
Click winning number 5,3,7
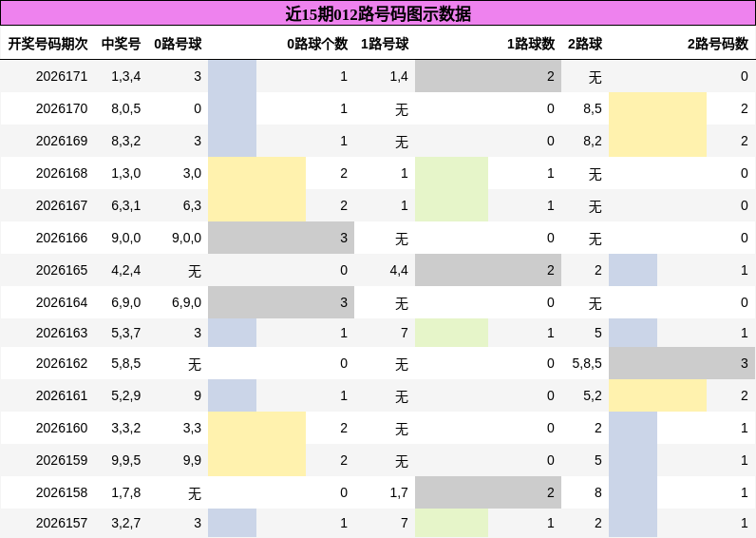(125, 333)
